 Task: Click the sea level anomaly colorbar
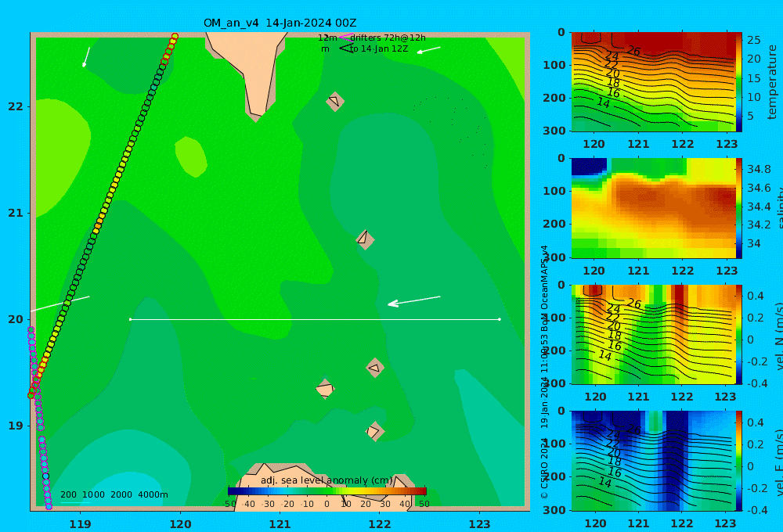click(x=327, y=491)
